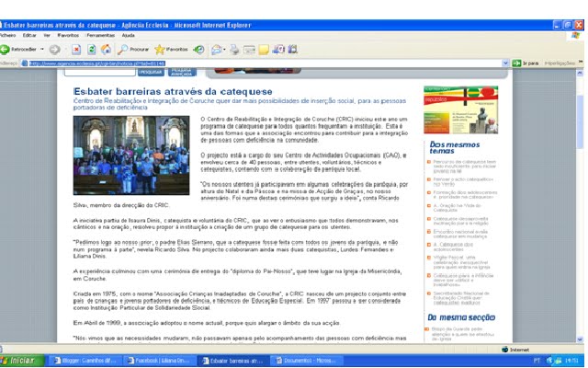Switch to Esbater barreiras taskbar window

click(x=233, y=361)
